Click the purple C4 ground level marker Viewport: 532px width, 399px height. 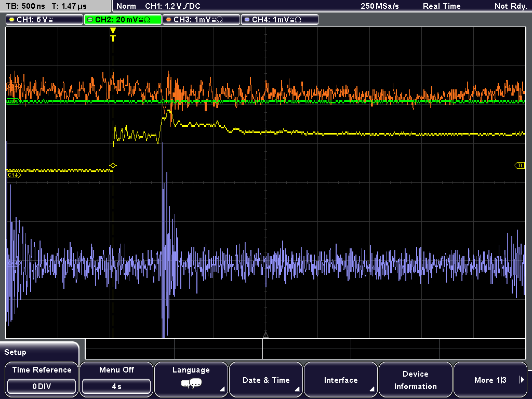point(14,263)
